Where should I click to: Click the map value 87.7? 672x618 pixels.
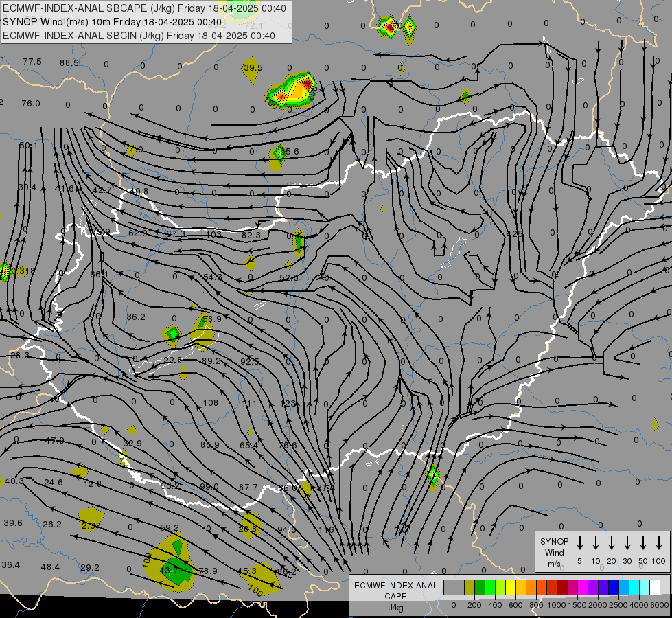click(248, 488)
